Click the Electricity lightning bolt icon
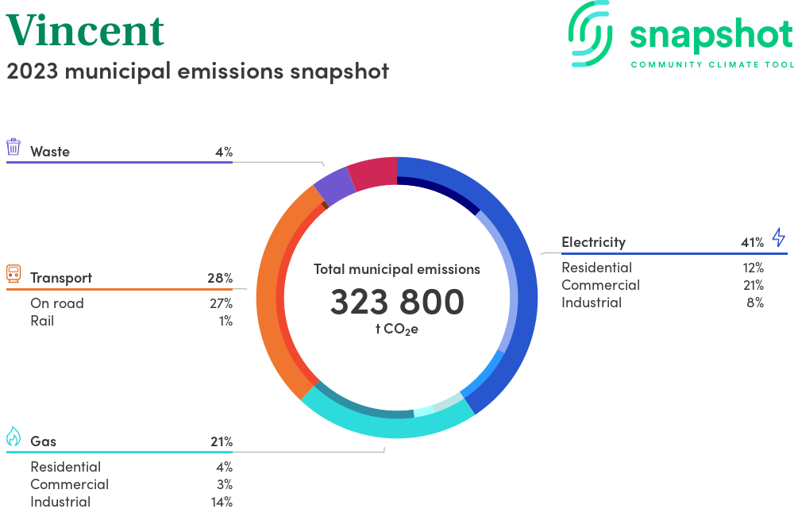The width and height of the screenshot is (794, 532). pos(778,237)
